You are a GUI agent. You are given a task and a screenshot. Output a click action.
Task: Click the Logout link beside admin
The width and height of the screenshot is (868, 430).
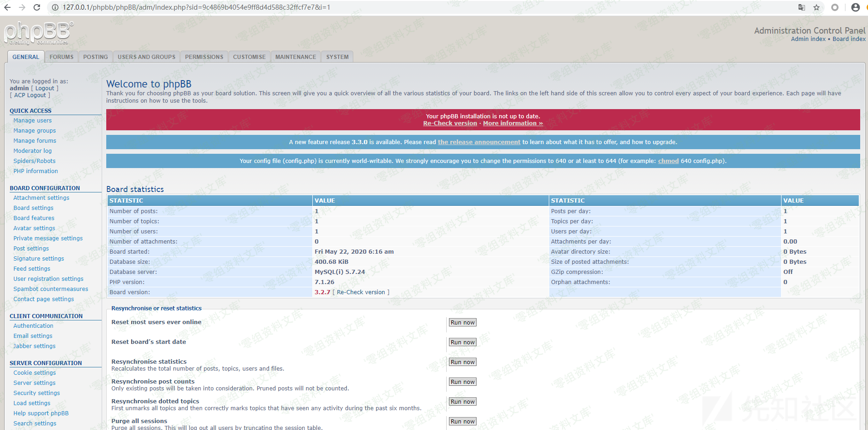[x=45, y=88]
